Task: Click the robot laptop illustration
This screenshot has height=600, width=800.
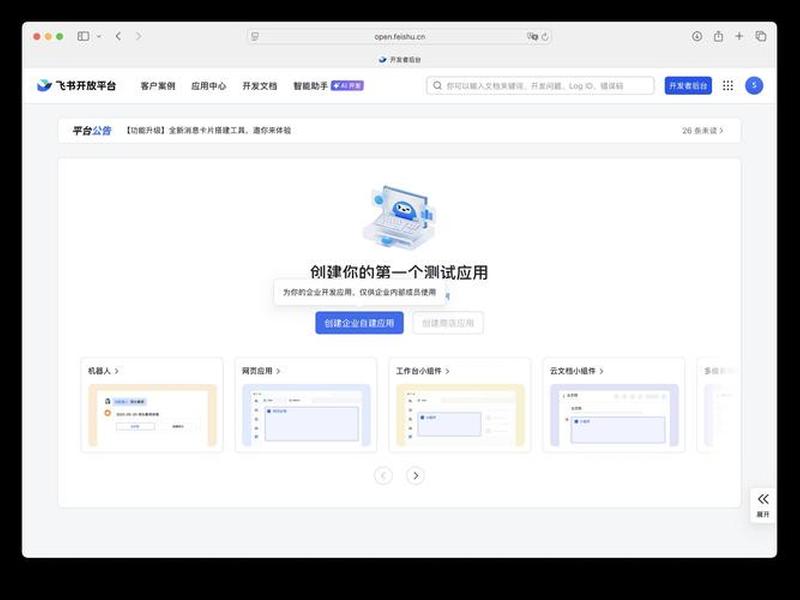Action: pos(399,216)
